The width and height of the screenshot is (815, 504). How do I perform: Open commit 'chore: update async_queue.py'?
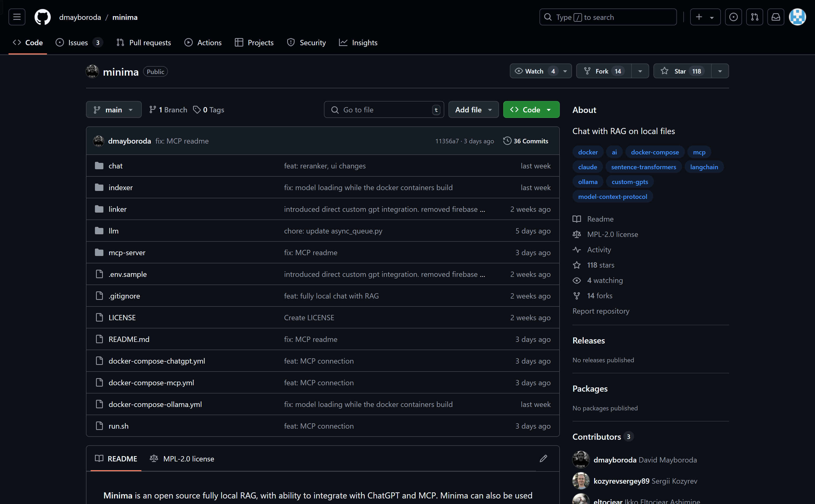coord(333,231)
